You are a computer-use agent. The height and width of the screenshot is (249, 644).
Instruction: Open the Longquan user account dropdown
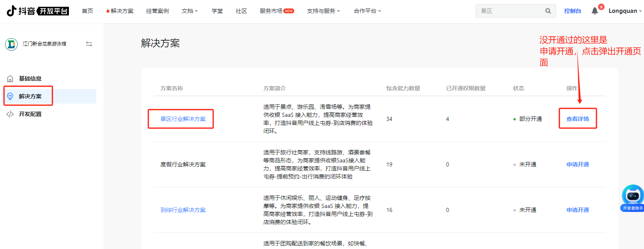pos(625,11)
